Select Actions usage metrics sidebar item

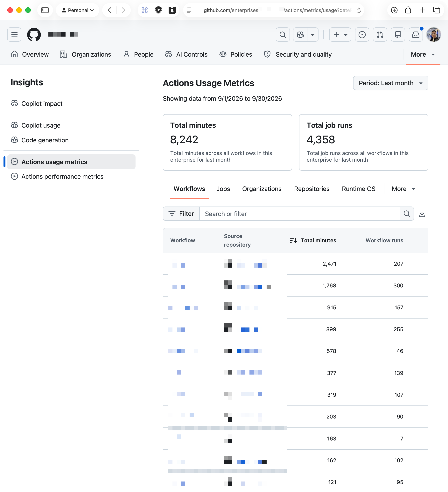click(71, 162)
